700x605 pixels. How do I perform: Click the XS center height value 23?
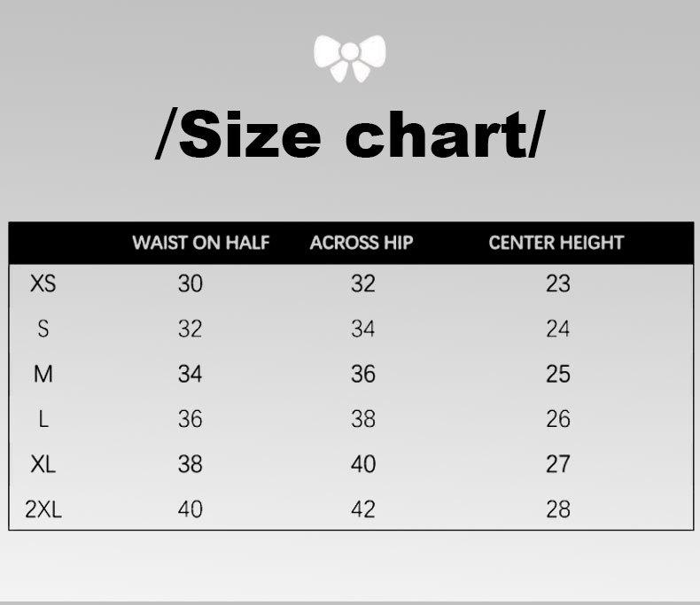(x=558, y=284)
